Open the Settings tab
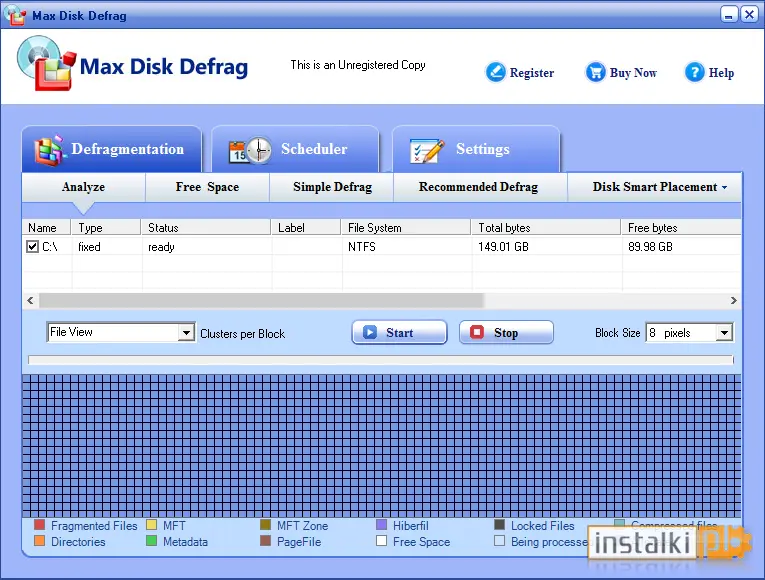765x580 pixels. point(476,149)
